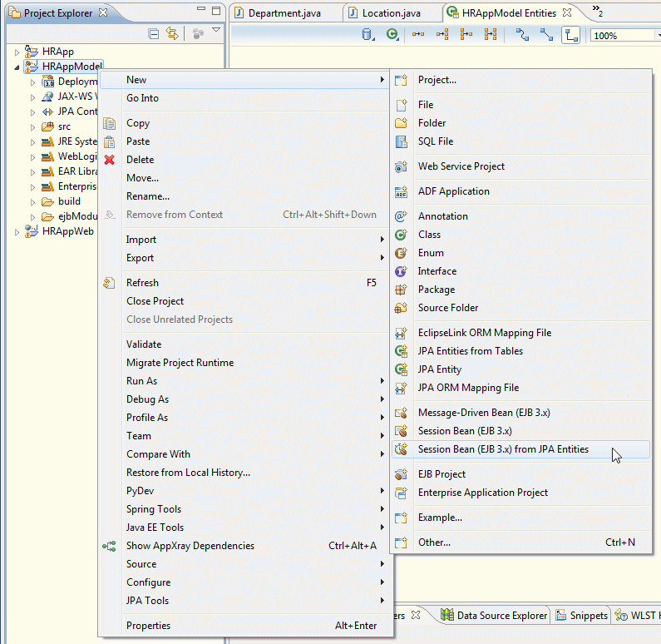Viewport: 661px width, 644px height.
Task: Switch to the Location.java editor tab
Action: point(391,13)
